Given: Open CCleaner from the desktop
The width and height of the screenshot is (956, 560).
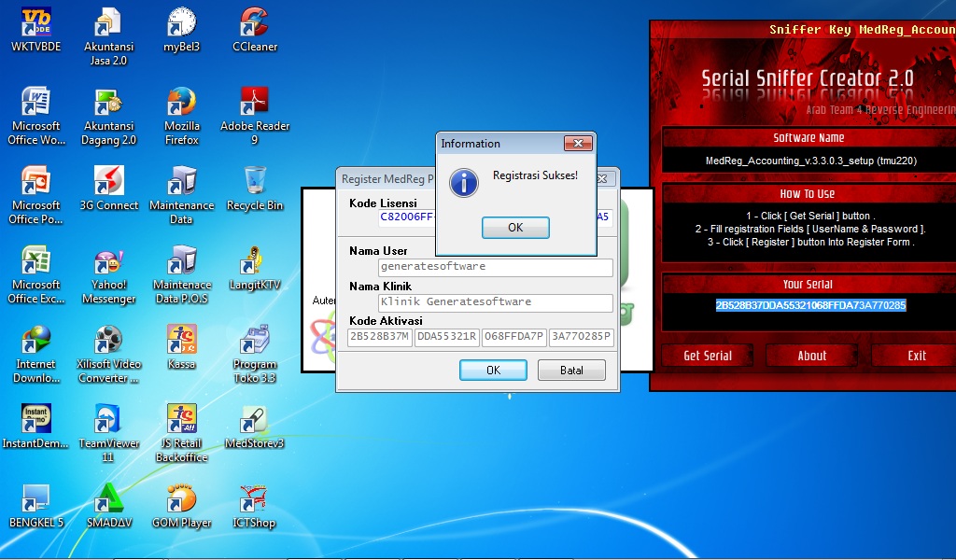Looking at the screenshot, I should [x=255, y=29].
